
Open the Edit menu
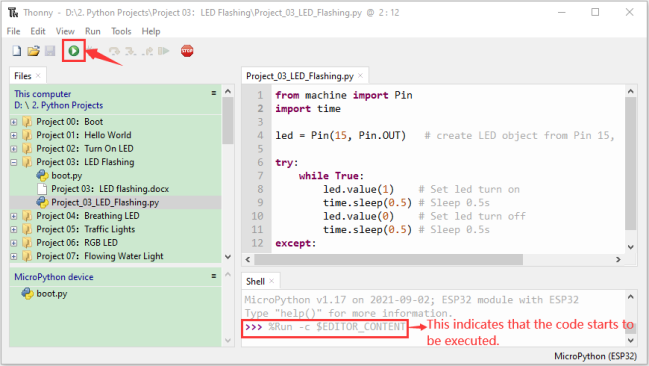click(38, 31)
